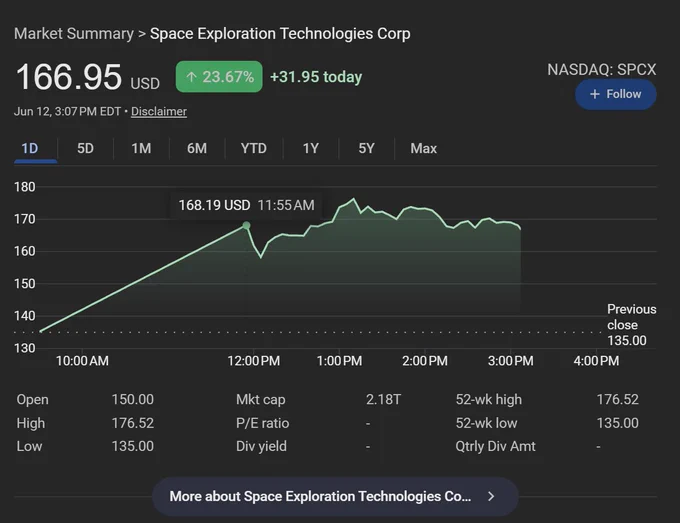Image resolution: width=680 pixels, height=523 pixels.
Task: Click the plus icon in Follow button
Action: click(x=595, y=94)
